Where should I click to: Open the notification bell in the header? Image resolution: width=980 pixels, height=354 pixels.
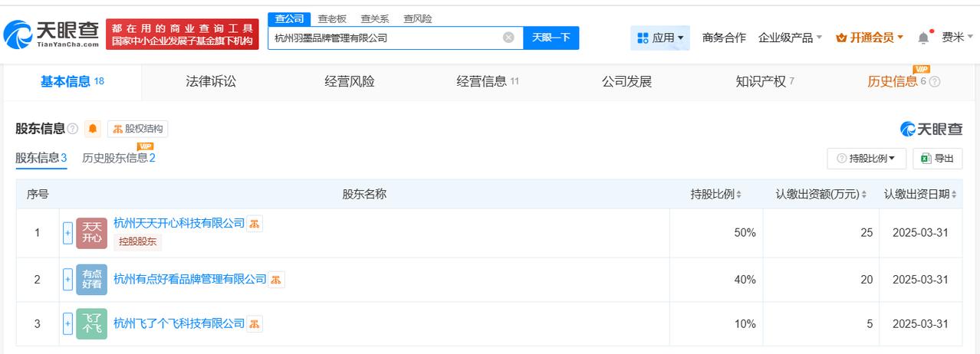[x=924, y=38]
